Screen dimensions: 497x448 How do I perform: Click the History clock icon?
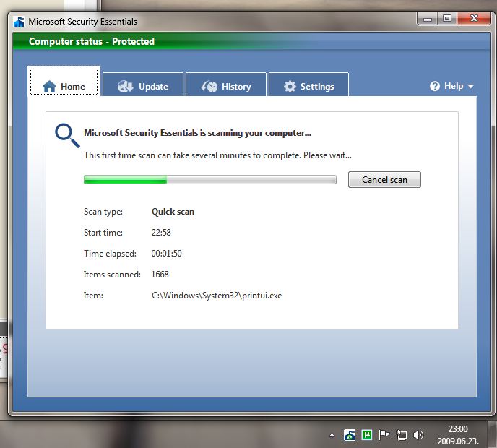pyautogui.click(x=209, y=86)
